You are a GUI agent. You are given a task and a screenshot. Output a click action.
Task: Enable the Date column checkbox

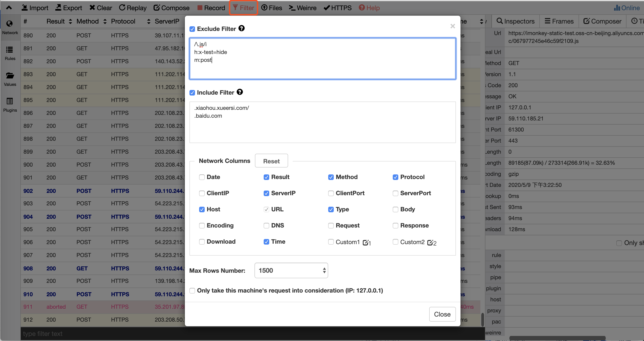pyautogui.click(x=202, y=177)
